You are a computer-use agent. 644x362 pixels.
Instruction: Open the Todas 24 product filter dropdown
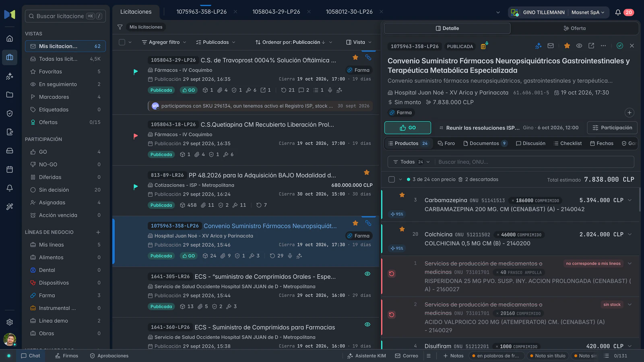tap(411, 162)
